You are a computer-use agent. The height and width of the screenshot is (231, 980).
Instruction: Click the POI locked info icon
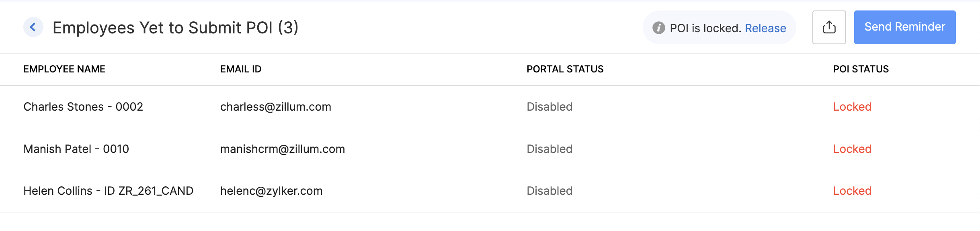pos(658,28)
